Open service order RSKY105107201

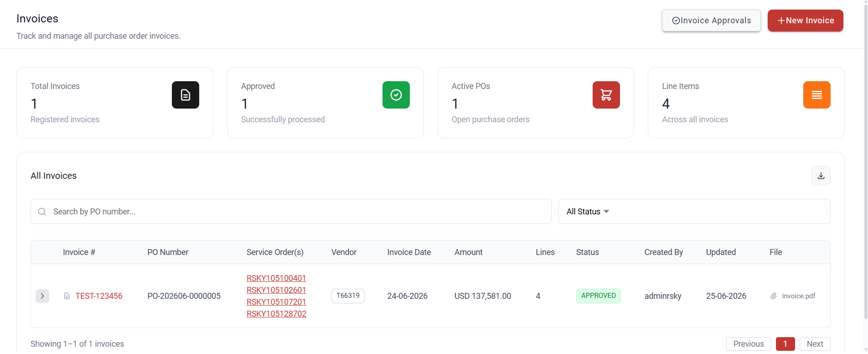[x=276, y=302]
